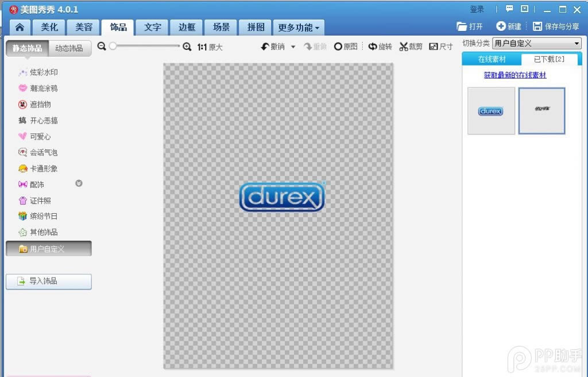The width and height of the screenshot is (588, 377).
Task: Select the durex logo on canvas
Action: click(281, 197)
